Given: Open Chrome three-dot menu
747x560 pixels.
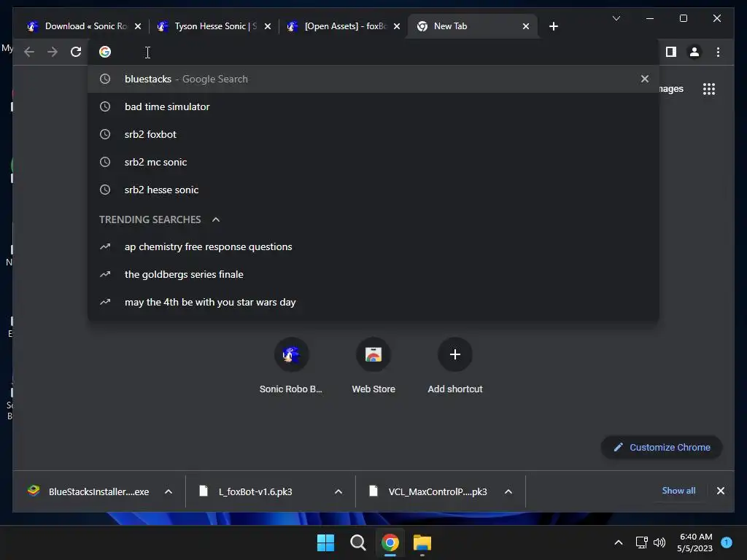Looking at the screenshot, I should coord(718,52).
